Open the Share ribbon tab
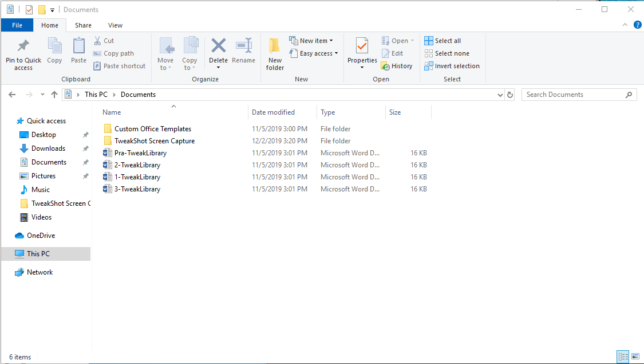Viewport: 644px width, 364px height. [x=84, y=25]
